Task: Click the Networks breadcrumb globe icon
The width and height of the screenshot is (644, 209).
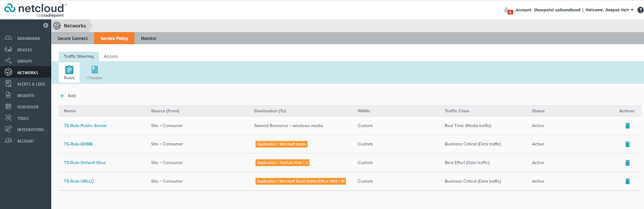Action: click(57, 25)
